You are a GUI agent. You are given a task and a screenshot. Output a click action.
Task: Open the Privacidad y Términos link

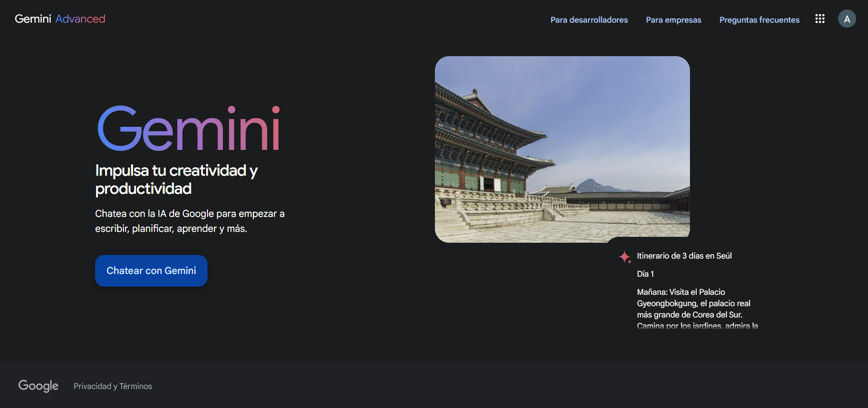113,386
